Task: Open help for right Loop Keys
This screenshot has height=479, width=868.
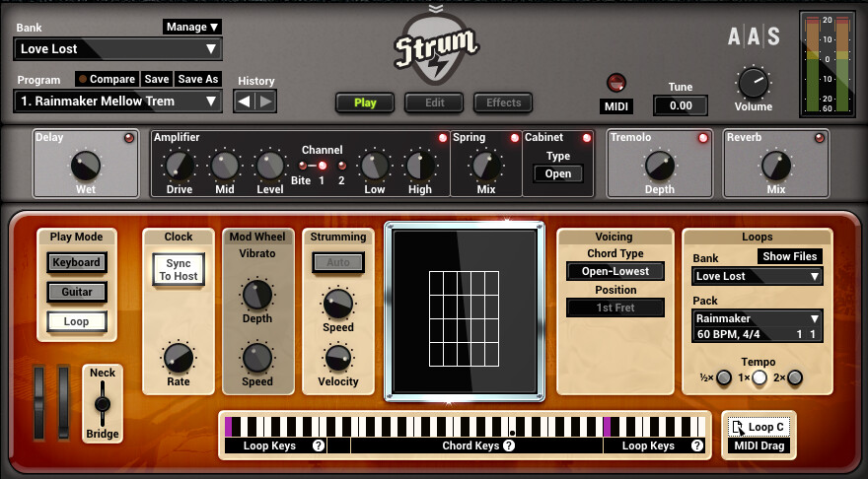Action: pos(697,445)
